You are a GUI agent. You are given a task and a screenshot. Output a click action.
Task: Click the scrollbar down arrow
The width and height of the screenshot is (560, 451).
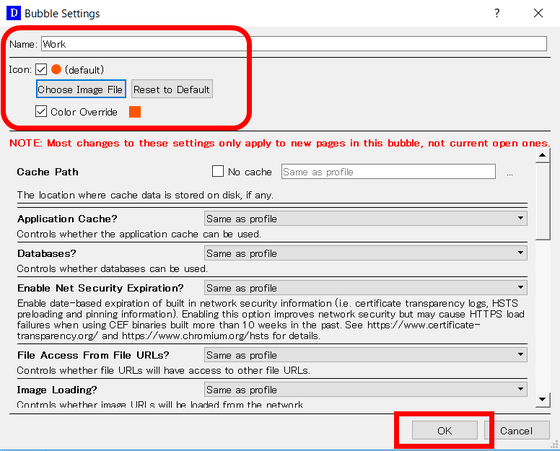click(x=542, y=399)
